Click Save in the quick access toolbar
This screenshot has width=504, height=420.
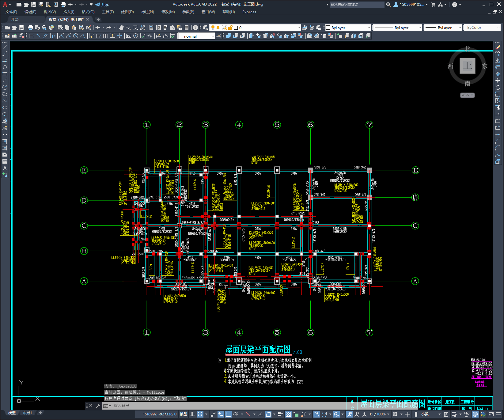[34, 5]
